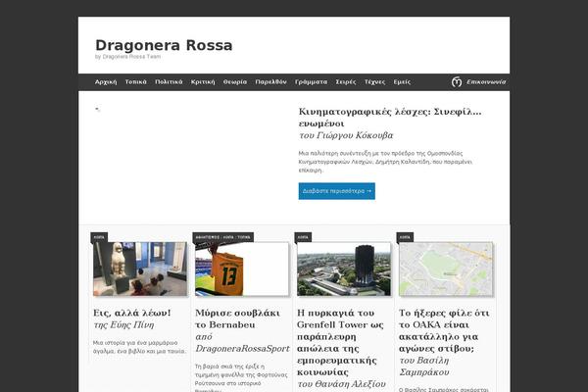This screenshot has width=588, height=392.
Task: Click author line του Γιώργου Κόκουβα
Action: (346, 135)
